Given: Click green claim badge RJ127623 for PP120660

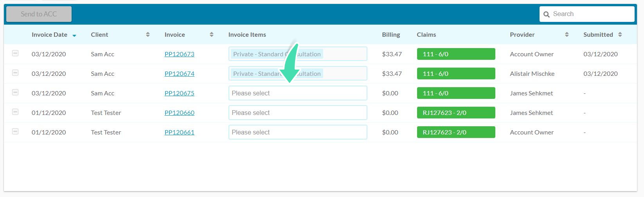Looking at the screenshot, I should point(456,113).
